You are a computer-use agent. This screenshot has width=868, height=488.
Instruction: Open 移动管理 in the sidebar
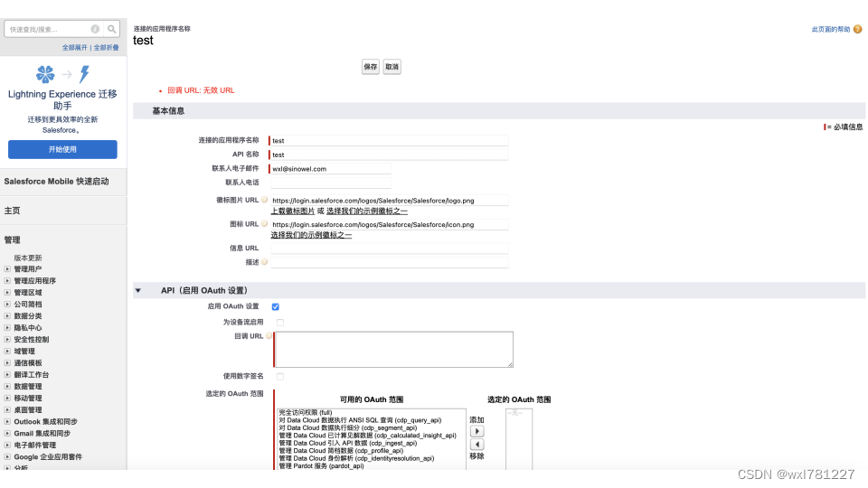[28, 398]
